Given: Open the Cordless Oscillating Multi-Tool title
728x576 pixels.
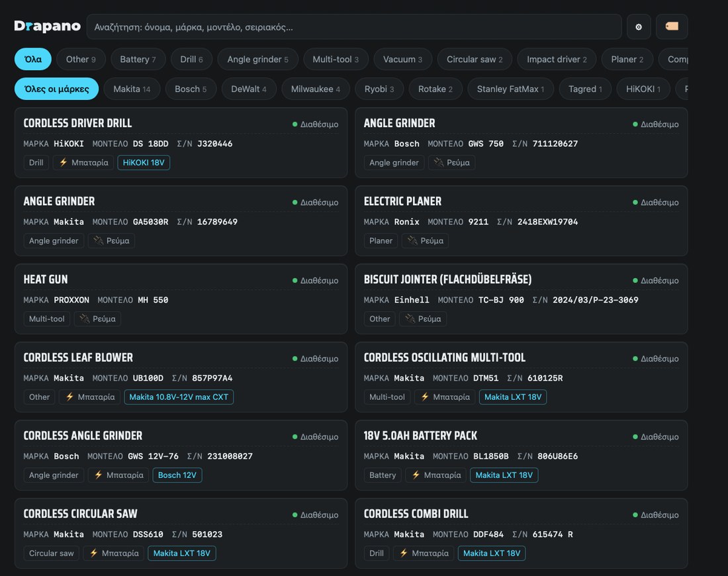Looking at the screenshot, I should 444,358.
